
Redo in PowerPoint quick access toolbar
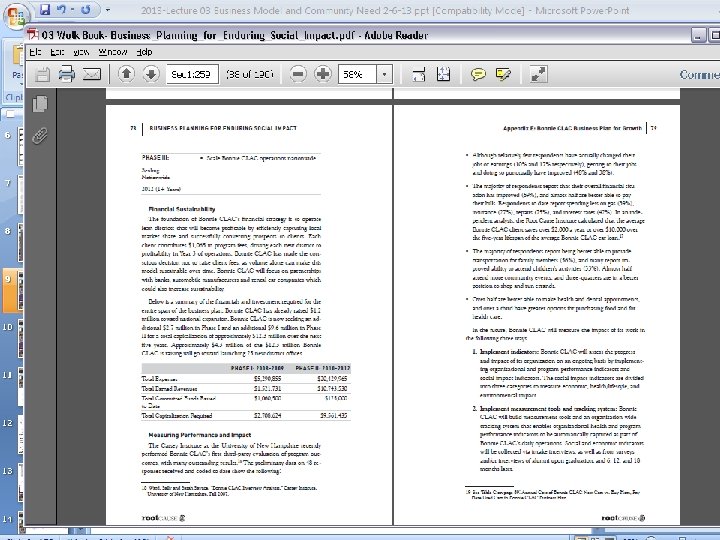point(85,10)
